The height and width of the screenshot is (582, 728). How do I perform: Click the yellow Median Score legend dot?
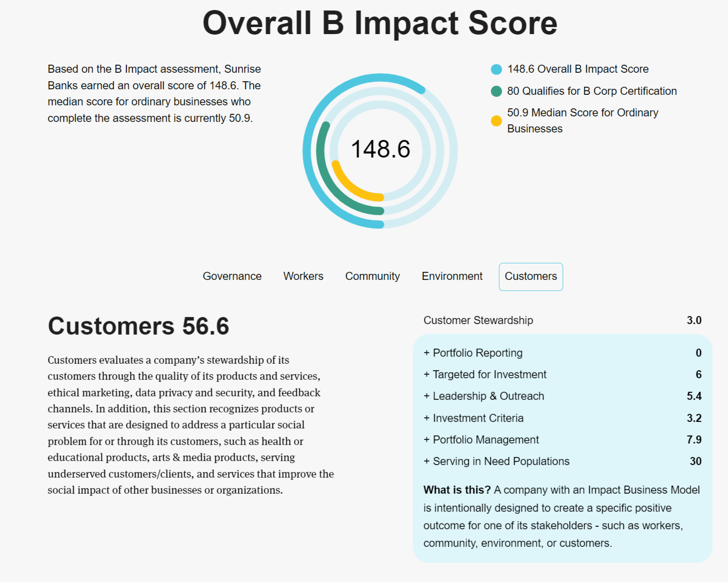(x=496, y=120)
